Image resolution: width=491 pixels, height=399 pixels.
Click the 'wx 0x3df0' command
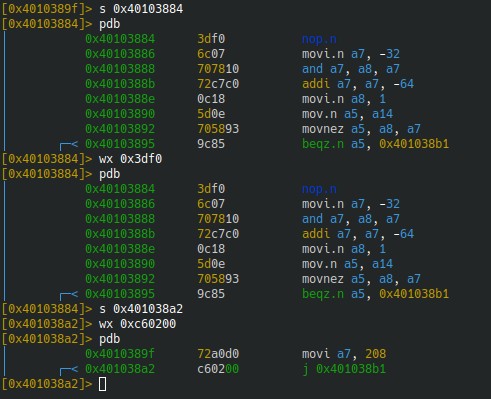pos(130,159)
